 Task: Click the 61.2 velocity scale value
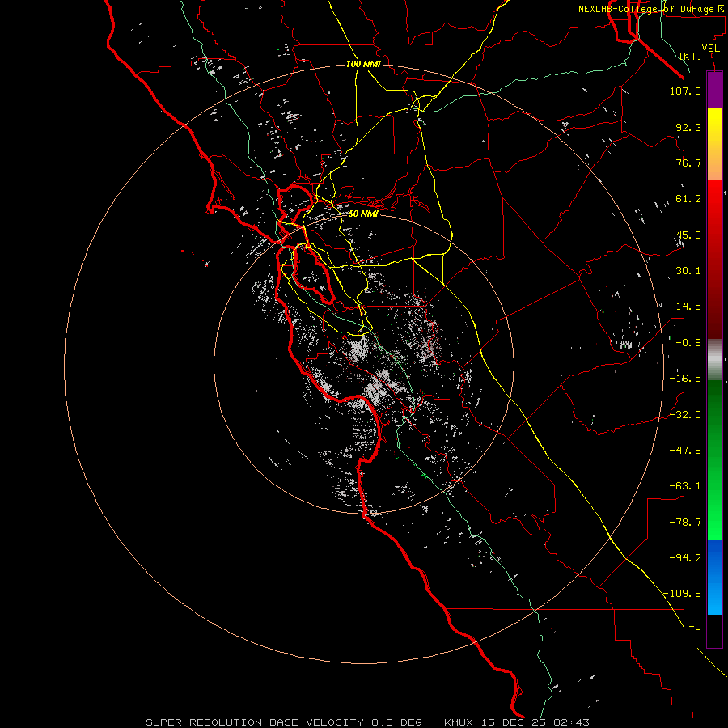(x=688, y=199)
